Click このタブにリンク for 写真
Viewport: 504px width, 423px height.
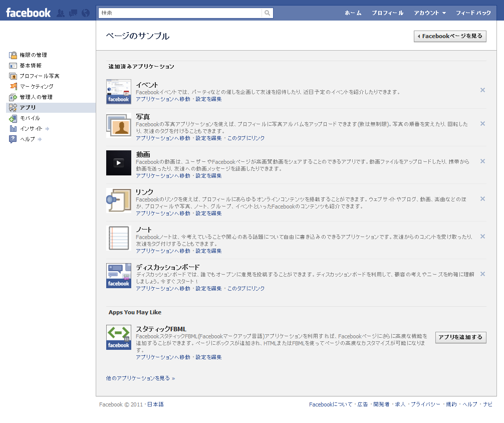[x=246, y=138]
